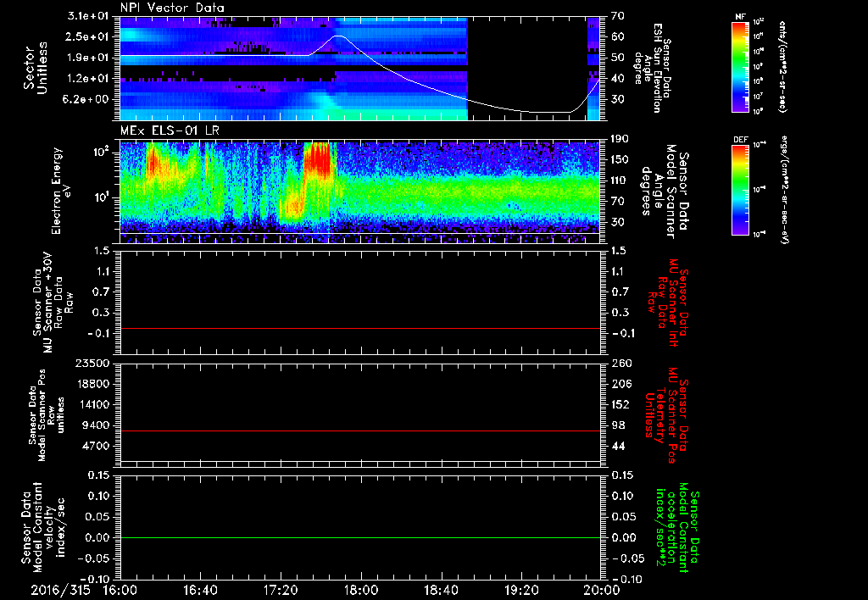Click the green line in velocity panel

coord(359,537)
